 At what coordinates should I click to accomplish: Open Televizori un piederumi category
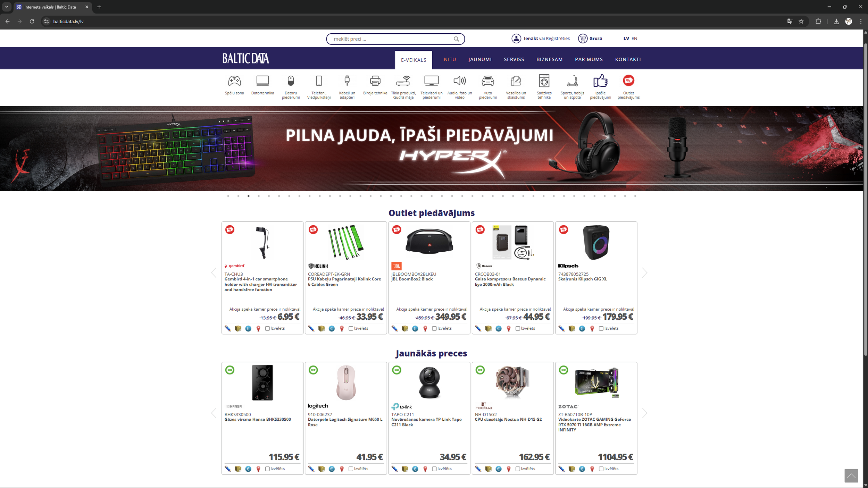431,87
